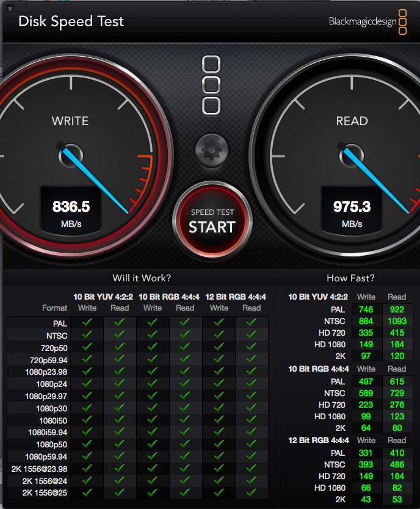This screenshot has width=420, height=509.
Task: Click NTSC 10 Bit YUV read checkmark
Action: (120, 334)
